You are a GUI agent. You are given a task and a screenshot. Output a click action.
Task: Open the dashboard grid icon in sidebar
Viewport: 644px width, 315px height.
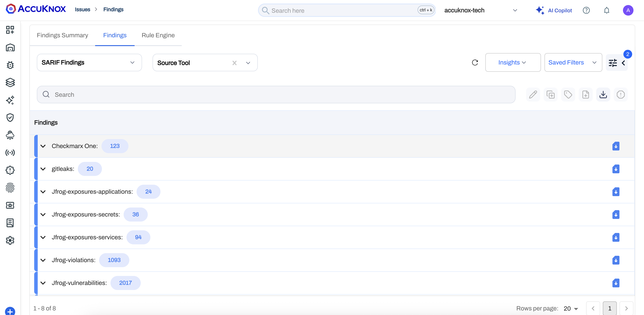pyautogui.click(x=10, y=30)
